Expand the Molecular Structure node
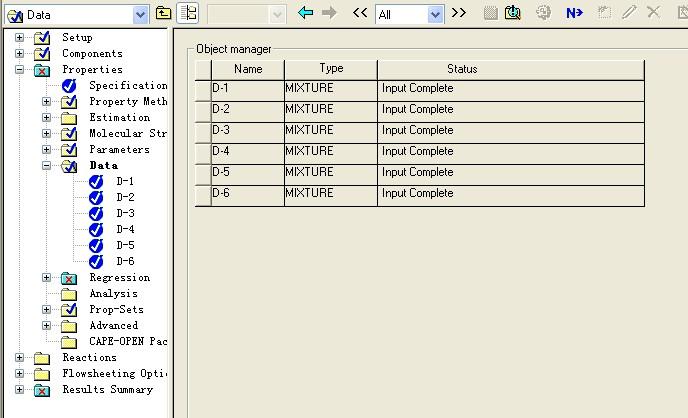688x418 pixels. (47, 133)
